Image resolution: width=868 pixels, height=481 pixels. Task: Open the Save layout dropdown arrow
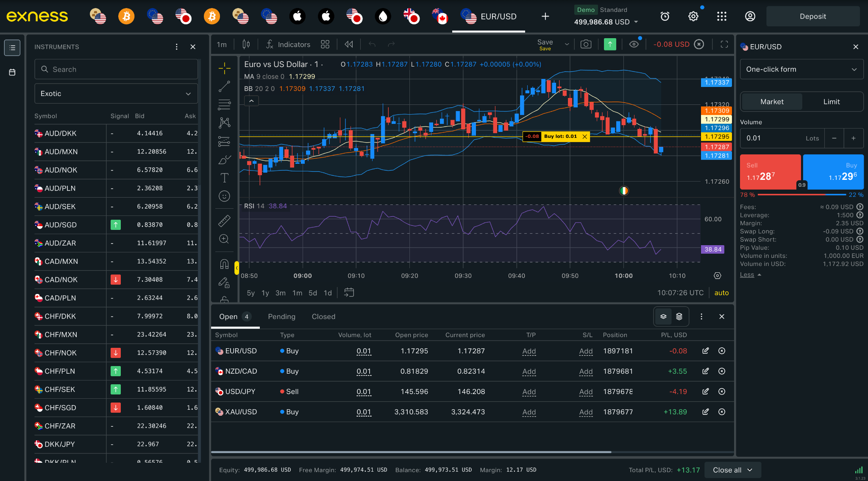point(567,44)
